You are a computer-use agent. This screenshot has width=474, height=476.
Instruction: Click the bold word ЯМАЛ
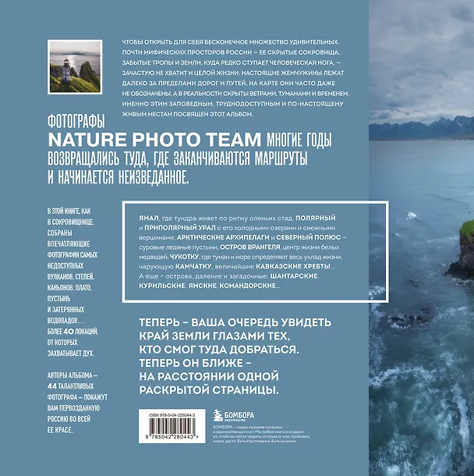click(149, 218)
